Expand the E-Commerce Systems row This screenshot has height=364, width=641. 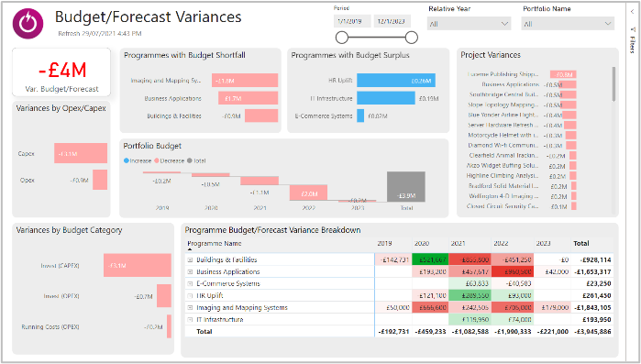point(190,283)
